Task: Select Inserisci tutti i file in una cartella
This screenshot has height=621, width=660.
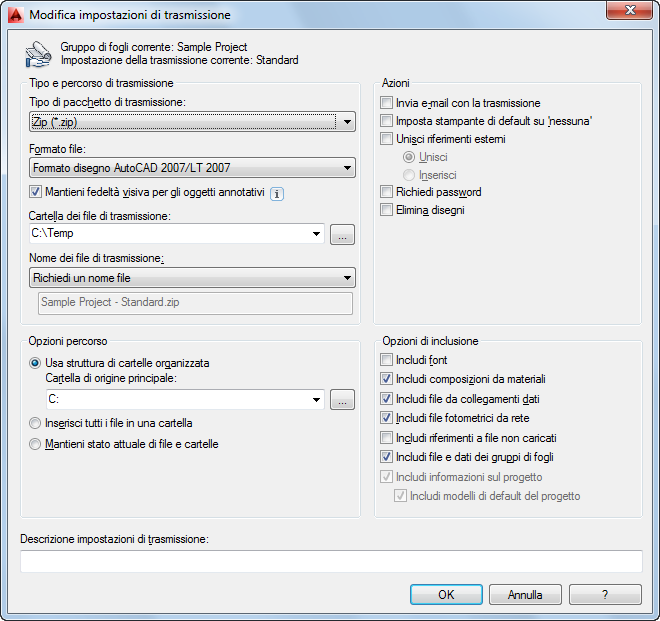Action: pyautogui.click(x=36, y=423)
